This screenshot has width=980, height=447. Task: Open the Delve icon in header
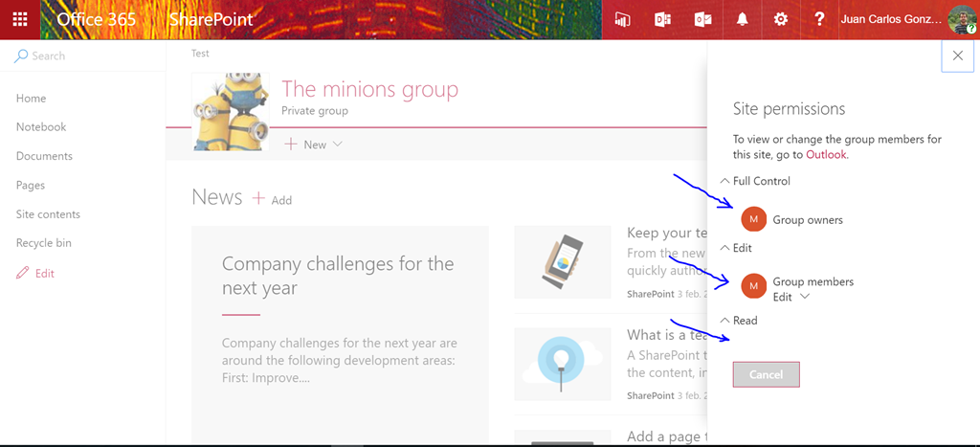point(662,19)
